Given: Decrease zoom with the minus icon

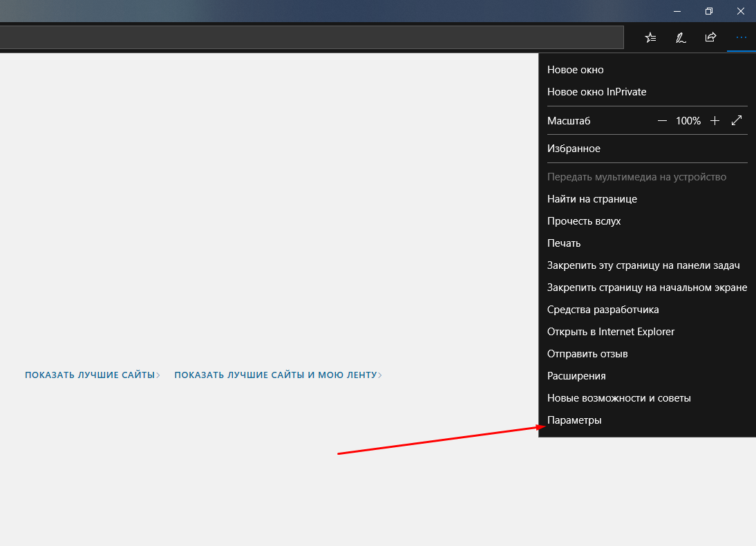Looking at the screenshot, I should 662,120.
